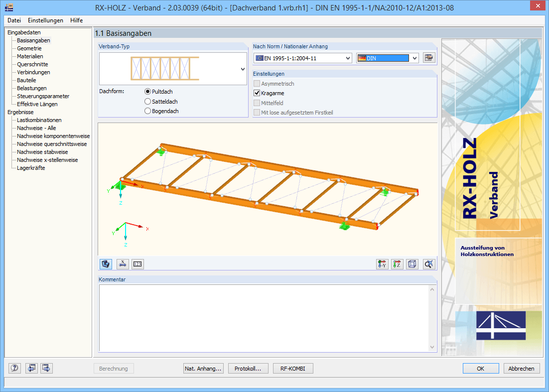Select Lastkombinationen in the navigator

click(39, 120)
